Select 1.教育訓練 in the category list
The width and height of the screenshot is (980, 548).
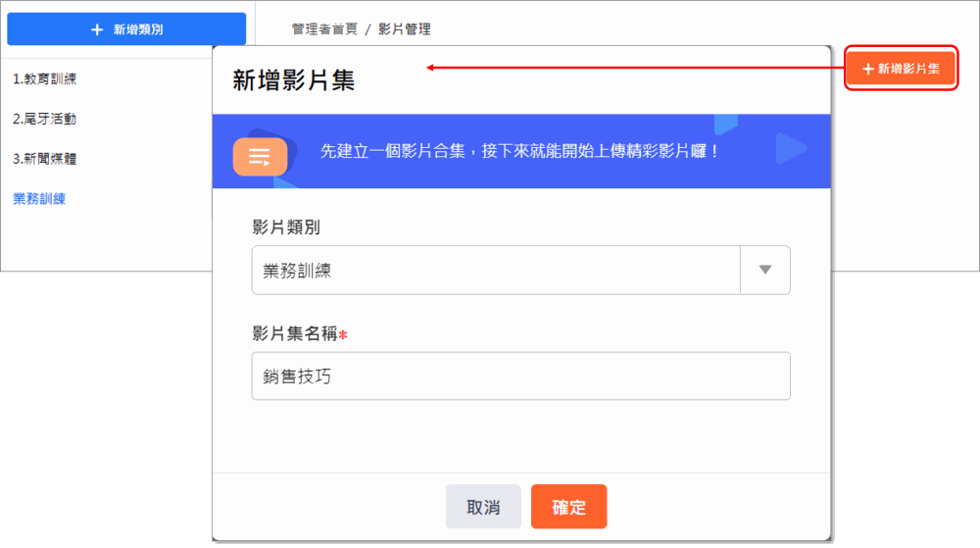tap(44, 78)
